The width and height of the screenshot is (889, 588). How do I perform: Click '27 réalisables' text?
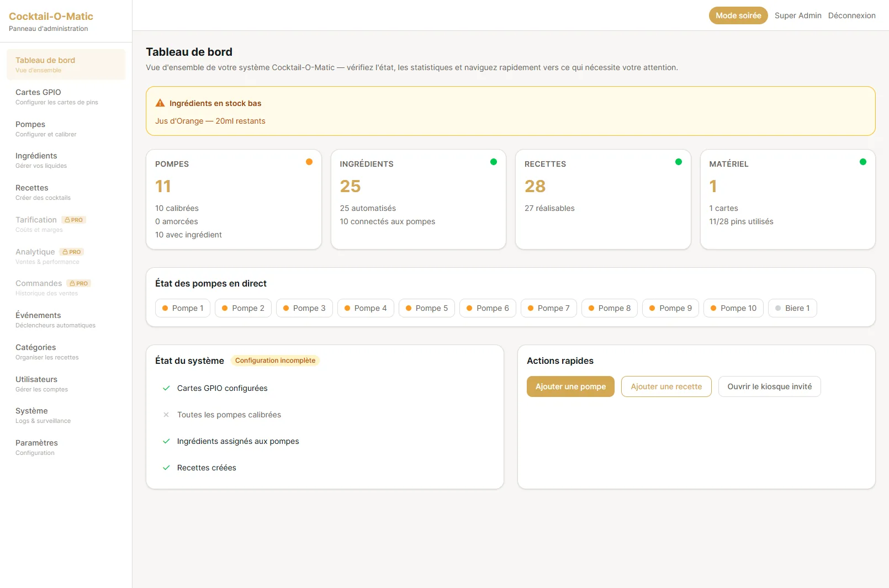pos(549,208)
